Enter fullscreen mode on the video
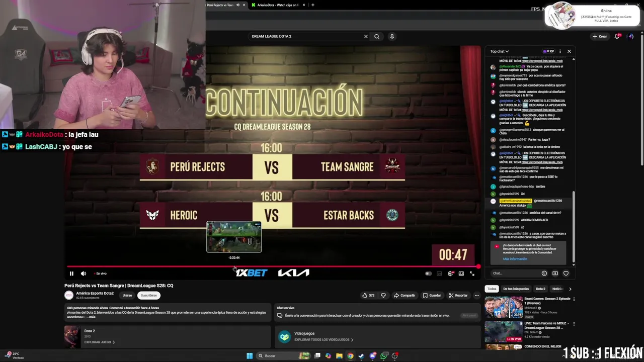The image size is (644, 362). coord(472,274)
